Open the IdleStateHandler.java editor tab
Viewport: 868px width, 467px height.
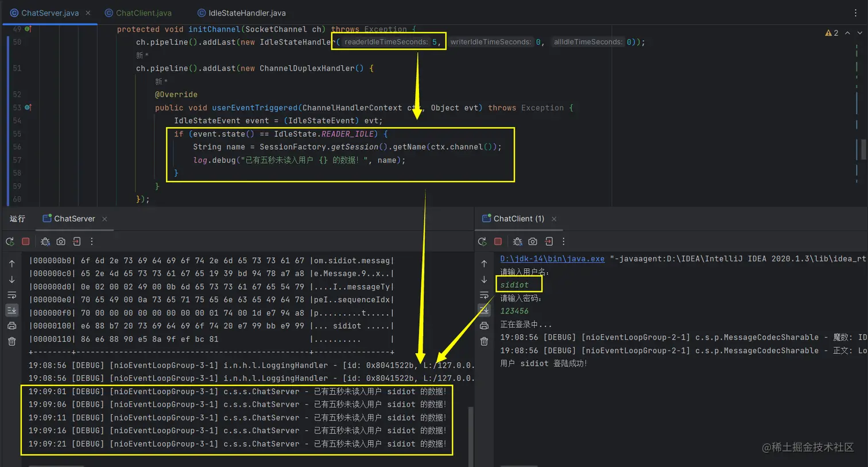(241, 13)
